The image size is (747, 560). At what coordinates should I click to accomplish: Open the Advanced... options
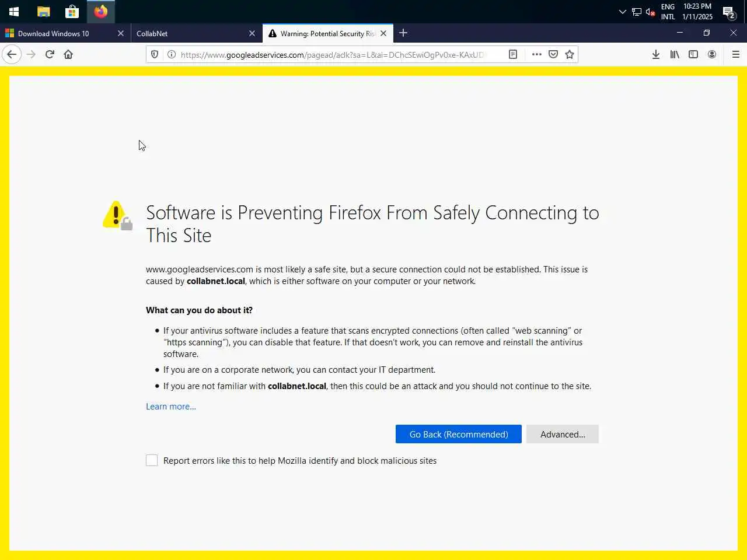tap(563, 434)
